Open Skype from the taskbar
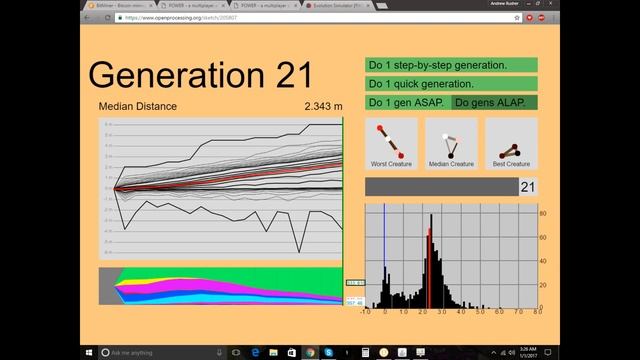 (329, 352)
